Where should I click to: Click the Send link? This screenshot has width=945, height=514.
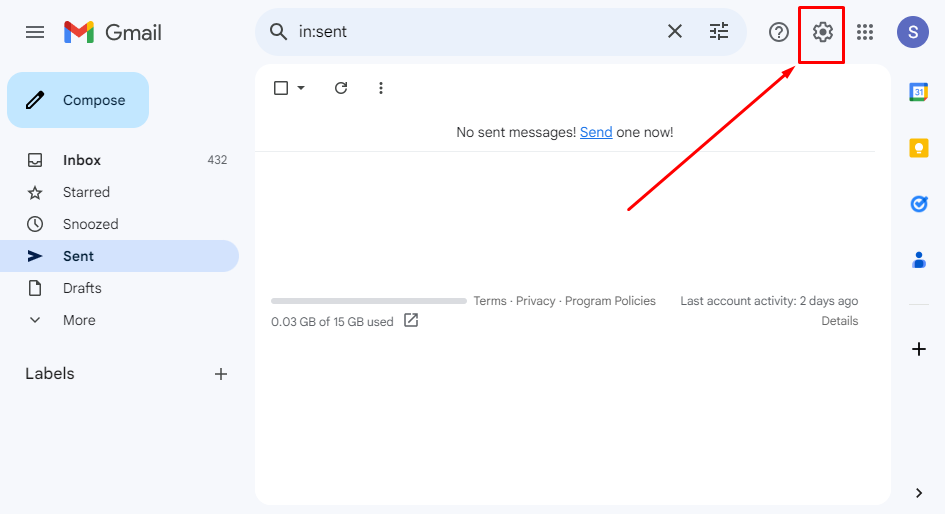pos(596,132)
